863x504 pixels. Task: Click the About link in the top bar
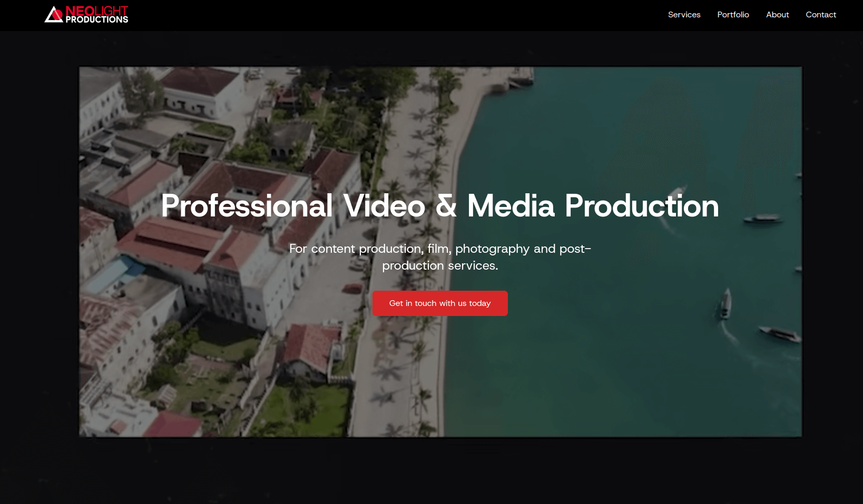pyautogui.click(x=777, y=15)
